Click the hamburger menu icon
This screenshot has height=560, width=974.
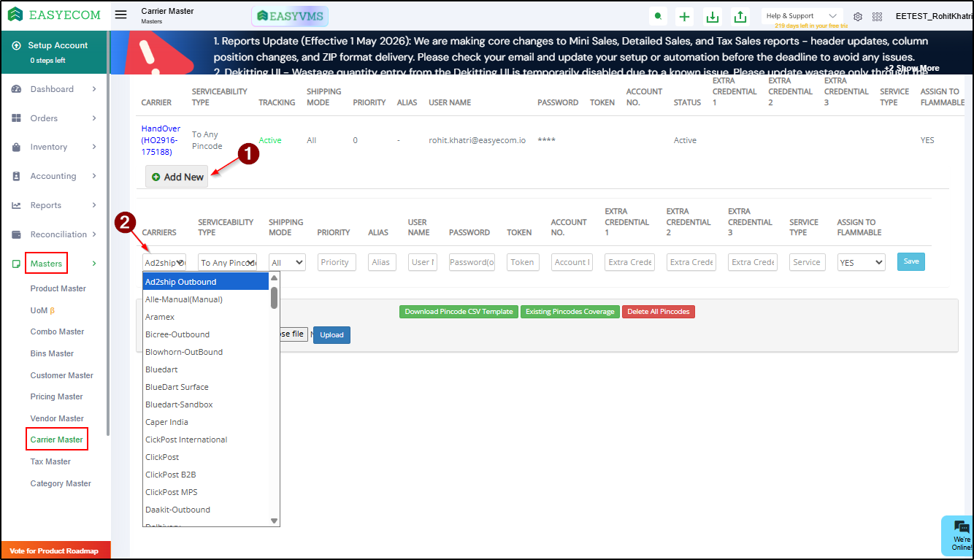(x=121, y=15)
